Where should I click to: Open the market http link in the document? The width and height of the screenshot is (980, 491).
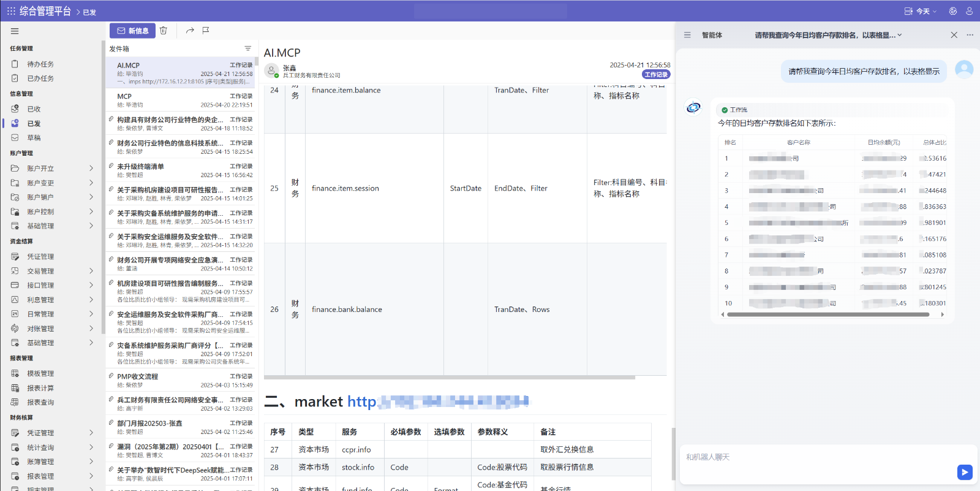[x=438, y=402]
